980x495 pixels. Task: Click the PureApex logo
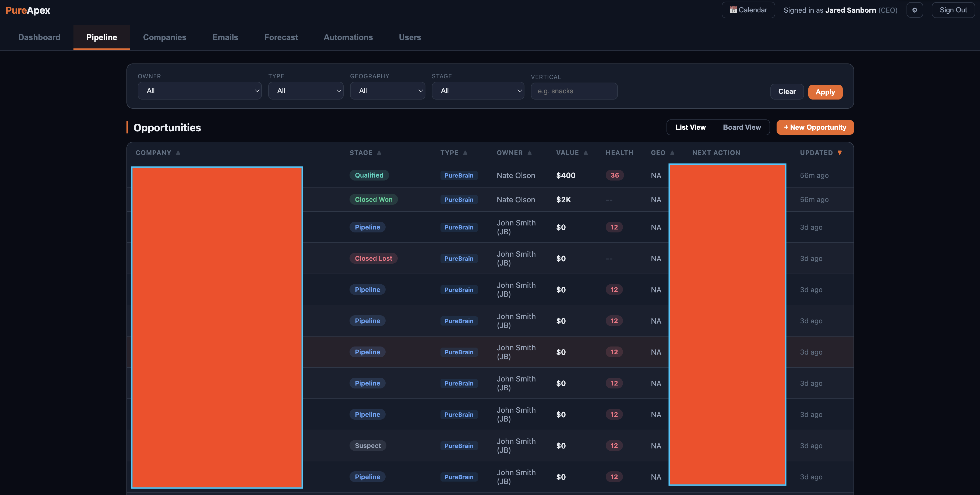pos(28,10)
